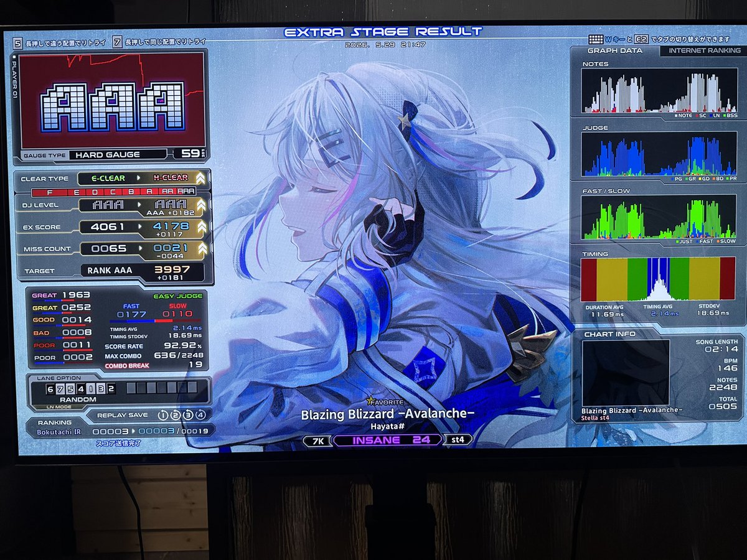Image resolution: width=747 pixels, height=560 pixels.
Task: Click lane option digit 2
Action: coord(111,389)
